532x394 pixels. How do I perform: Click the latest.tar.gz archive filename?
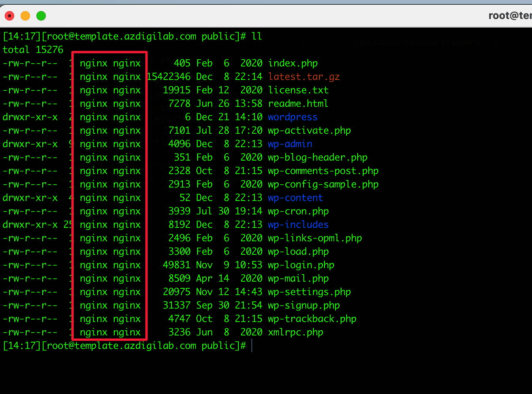point(304,77)
